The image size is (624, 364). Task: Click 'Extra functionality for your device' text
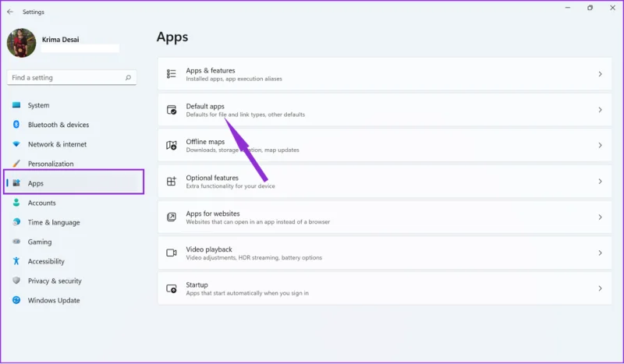pyautogui.click(x=230, y=186)
